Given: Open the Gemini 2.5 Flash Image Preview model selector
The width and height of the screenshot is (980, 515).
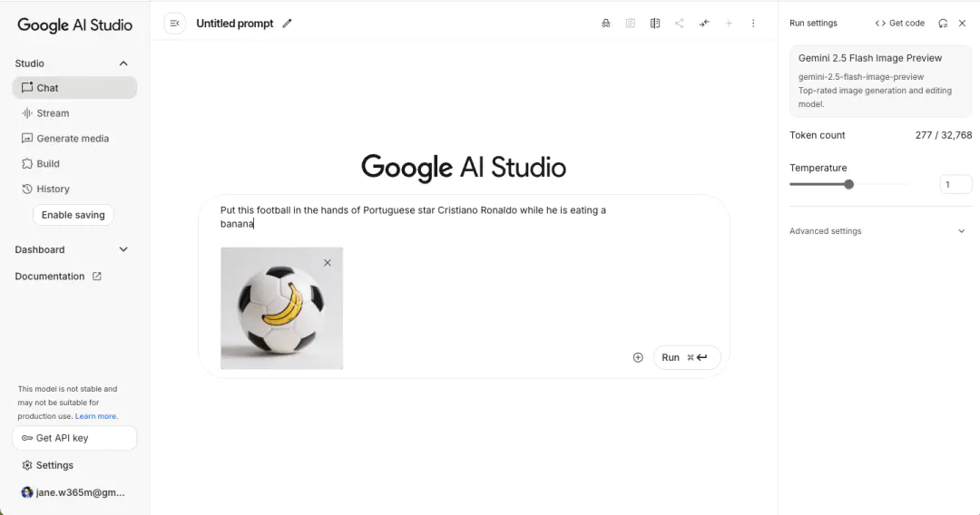Looking at the screenshot, I should [880, 81].
